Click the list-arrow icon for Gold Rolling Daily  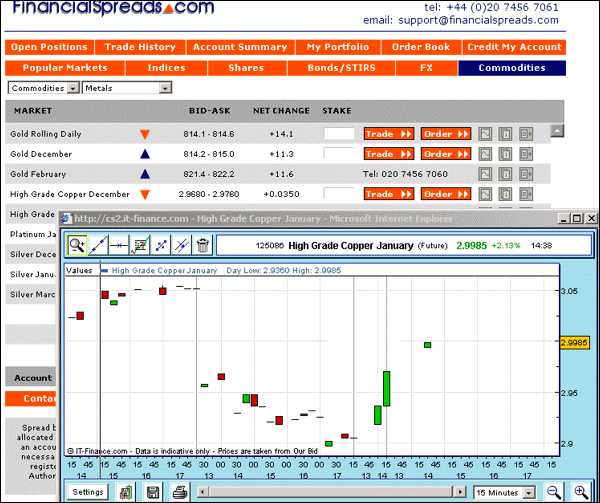526,134
